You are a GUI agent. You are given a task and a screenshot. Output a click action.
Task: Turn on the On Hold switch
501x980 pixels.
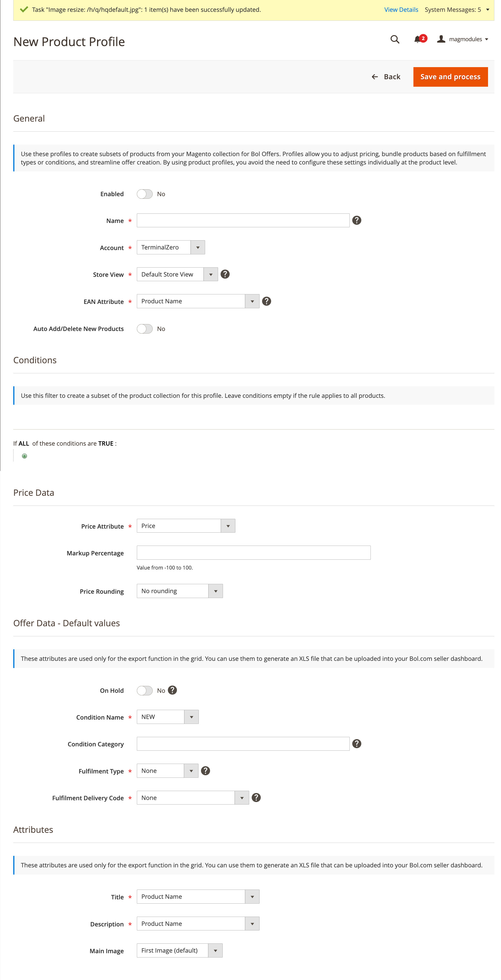click(145, 690)
